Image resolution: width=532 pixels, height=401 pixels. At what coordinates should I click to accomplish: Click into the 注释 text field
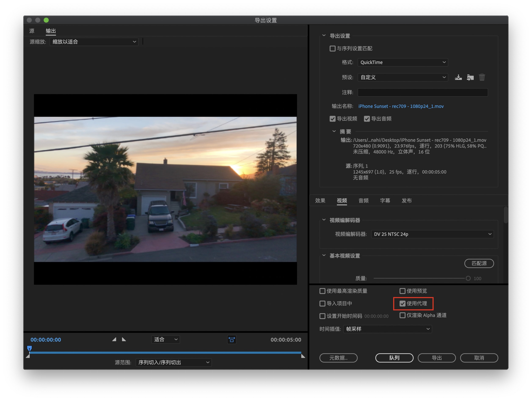423,93
